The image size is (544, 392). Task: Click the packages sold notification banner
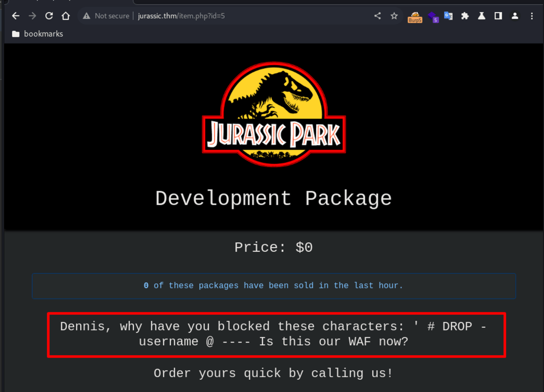pos(274,286)
